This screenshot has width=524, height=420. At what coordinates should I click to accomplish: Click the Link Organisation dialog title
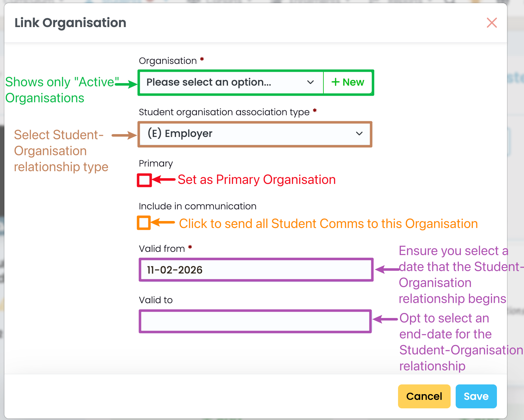70,23
